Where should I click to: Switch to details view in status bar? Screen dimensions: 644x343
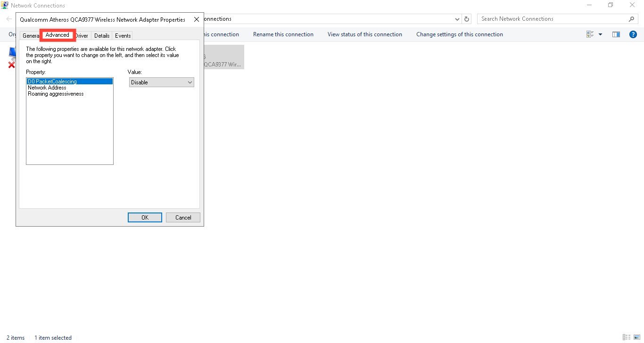point(626,337)
